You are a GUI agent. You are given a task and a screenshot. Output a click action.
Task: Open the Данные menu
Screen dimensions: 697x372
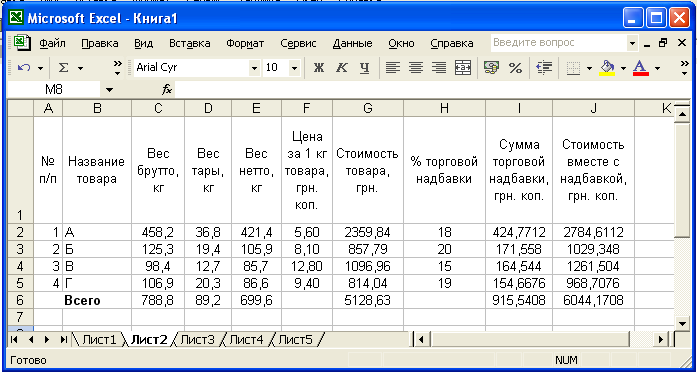coord(353,44)
